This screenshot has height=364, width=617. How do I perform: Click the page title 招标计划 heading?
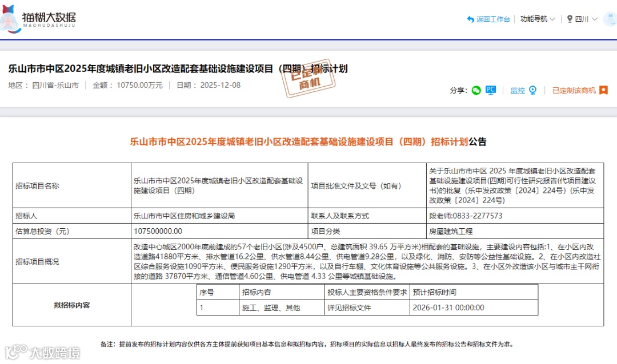pyautogui.click(x=178, y=69)
